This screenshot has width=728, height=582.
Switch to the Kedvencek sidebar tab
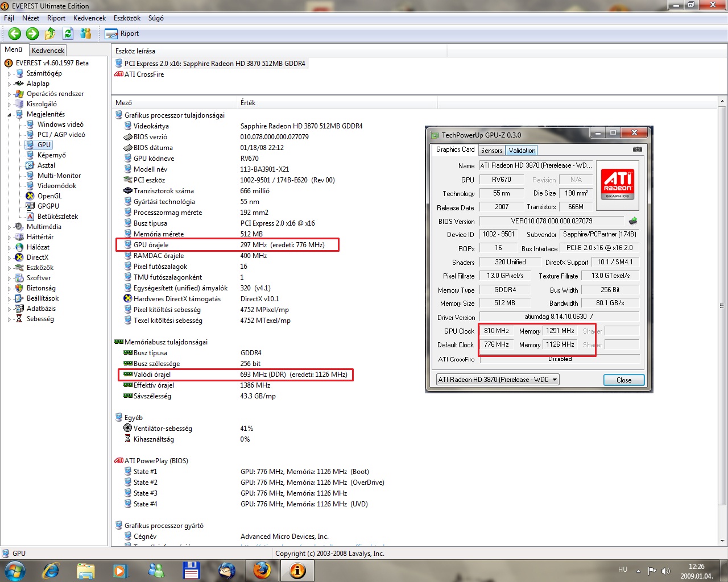[48, 51]
